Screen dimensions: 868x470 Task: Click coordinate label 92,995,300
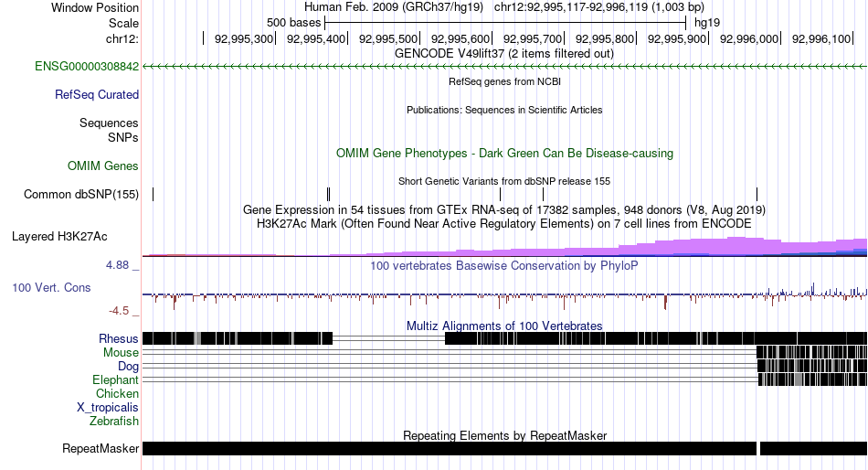pyautogui.click(x=244, y=38)
